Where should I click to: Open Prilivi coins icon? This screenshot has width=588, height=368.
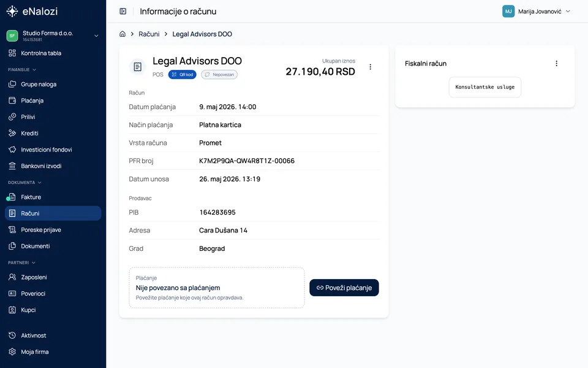(x=12, y=117)
